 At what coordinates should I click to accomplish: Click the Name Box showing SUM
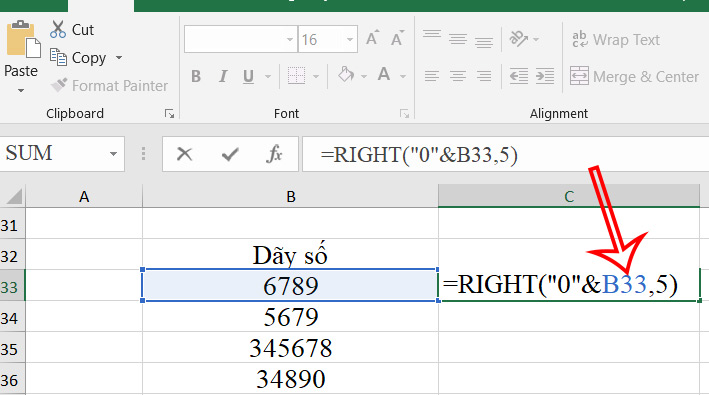[53, 154]
